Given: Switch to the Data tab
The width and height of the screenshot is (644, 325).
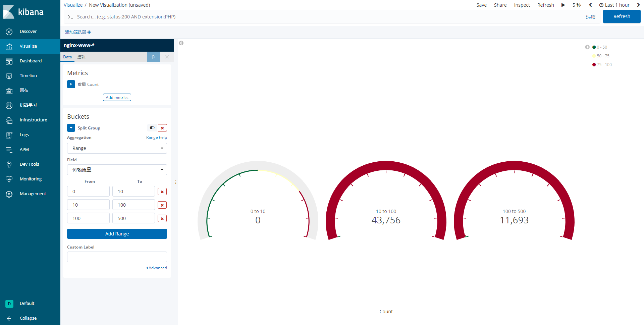Looking at the screenshot, I should 67,57.
